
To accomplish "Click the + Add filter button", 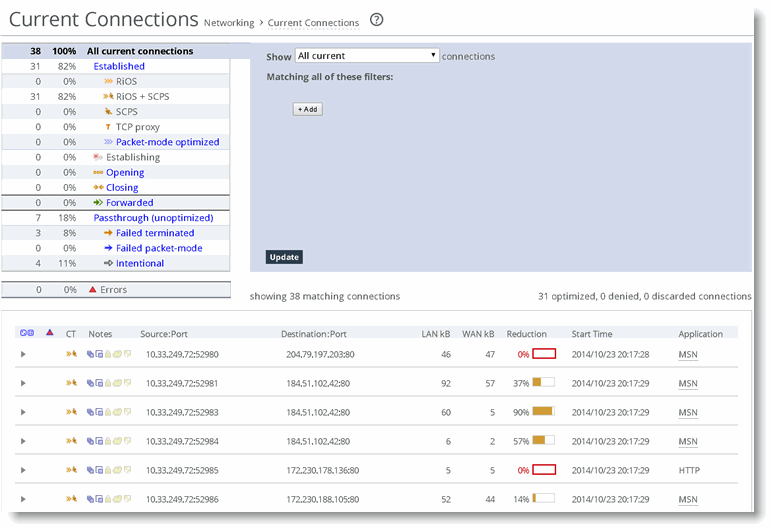I will 307,109.
